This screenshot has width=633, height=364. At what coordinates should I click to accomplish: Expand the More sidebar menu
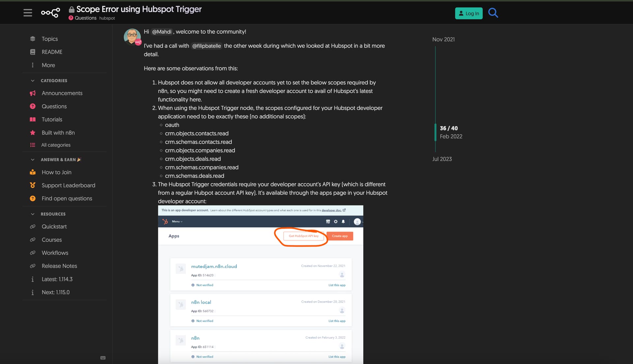click(48, 65)
